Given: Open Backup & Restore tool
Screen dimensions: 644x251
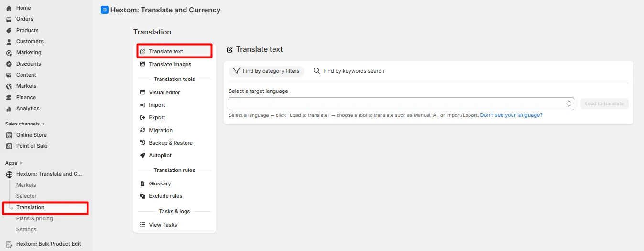Looking at the screenshot, I should point(175,143).
